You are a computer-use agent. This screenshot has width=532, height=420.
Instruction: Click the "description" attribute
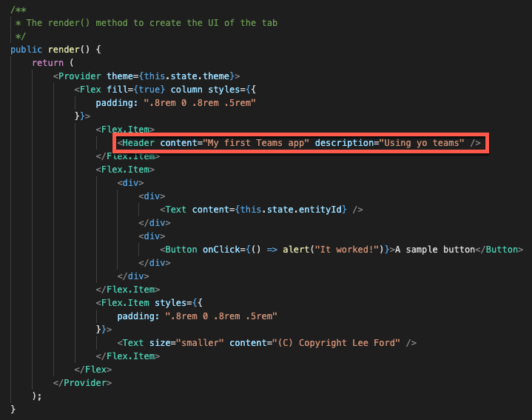coord(344,143)
